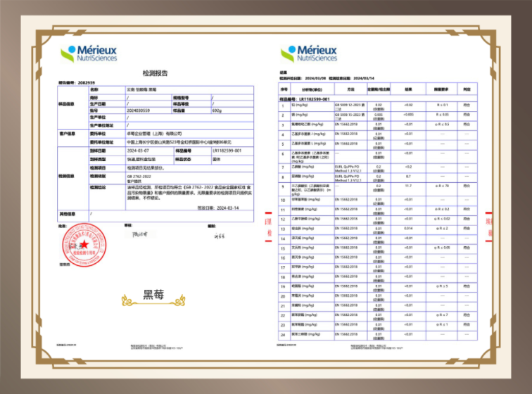Click the limit R ≤ 70 in row 9

[x=442, y=186]
